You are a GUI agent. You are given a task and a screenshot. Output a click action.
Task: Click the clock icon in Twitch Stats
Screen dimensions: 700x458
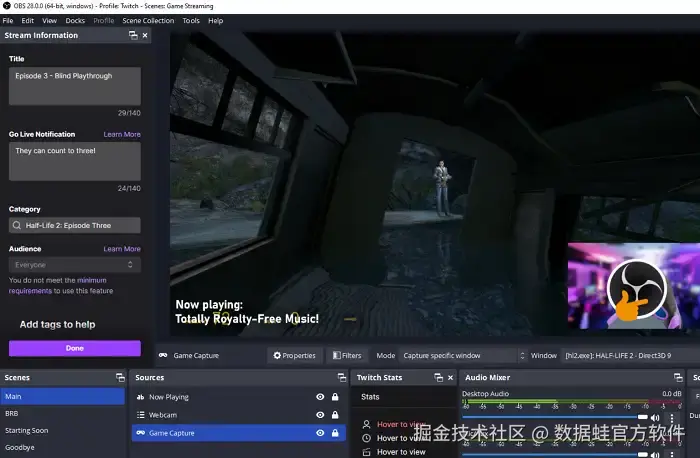coord(367,438)
